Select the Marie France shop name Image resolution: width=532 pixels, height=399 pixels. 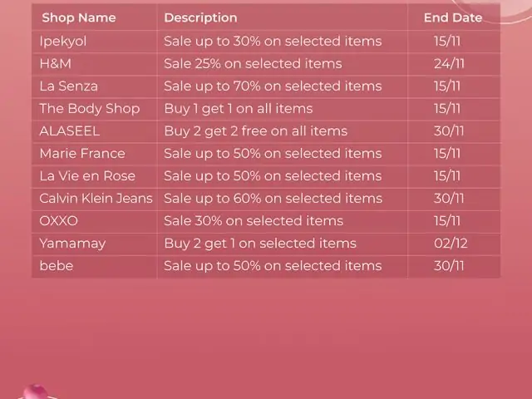coord(82,153)
